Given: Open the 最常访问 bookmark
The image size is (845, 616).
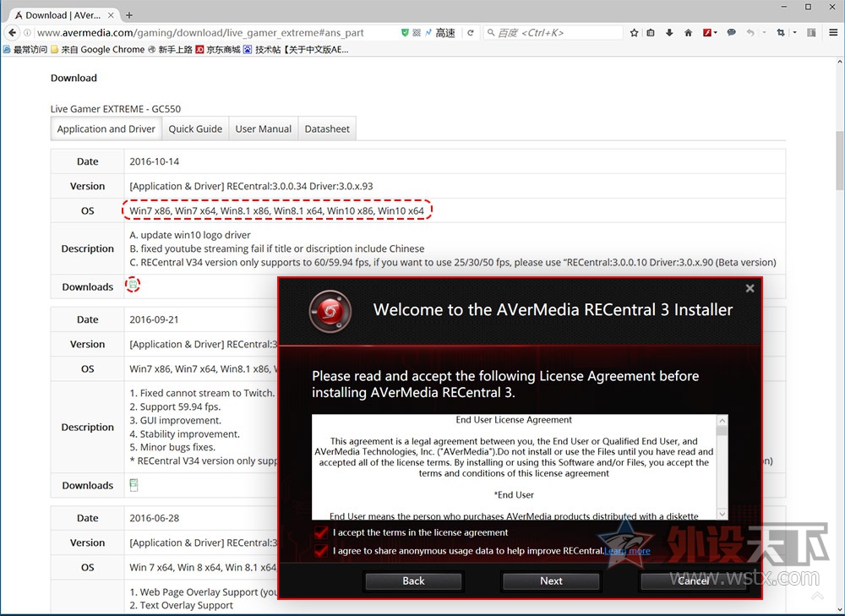Looking at the screenshot, I should (x=25, y=50).
